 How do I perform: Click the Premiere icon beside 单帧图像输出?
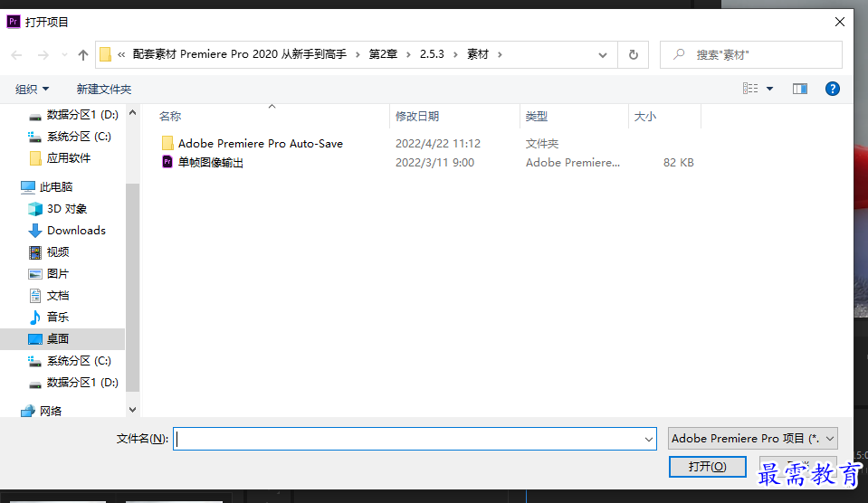point(167,162)
